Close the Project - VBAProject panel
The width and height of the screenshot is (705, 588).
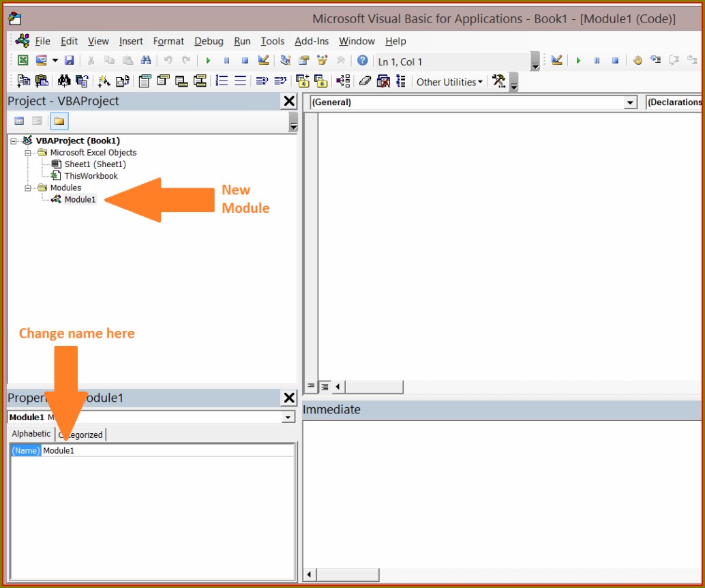point(289,101)
